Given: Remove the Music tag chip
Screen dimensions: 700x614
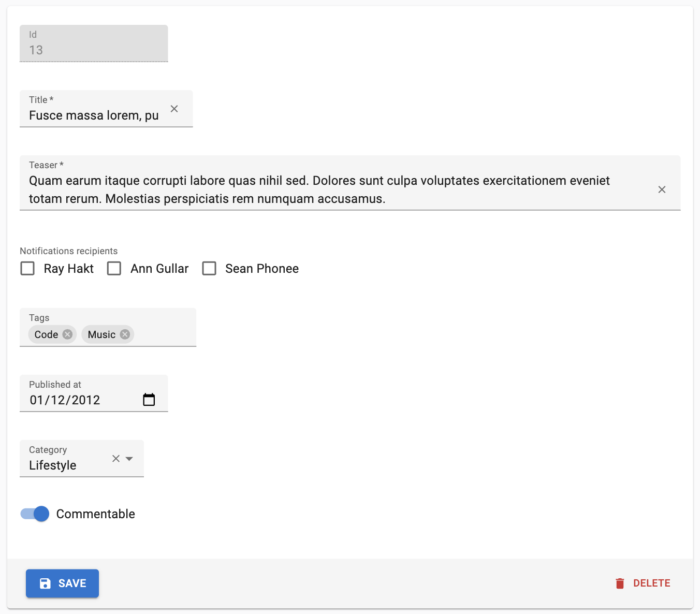Looking at the screenshot, I should coord(124,334).
